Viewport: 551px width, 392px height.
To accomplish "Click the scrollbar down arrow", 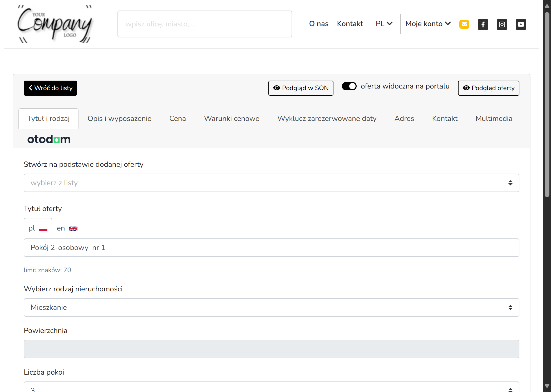I will [x=547, y=386].
